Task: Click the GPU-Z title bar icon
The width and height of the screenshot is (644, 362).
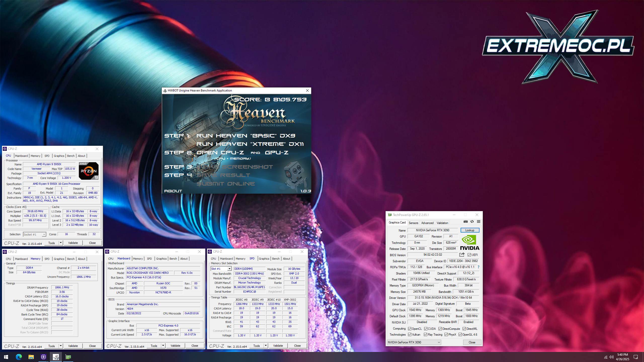Action: (x=390, y=215)
